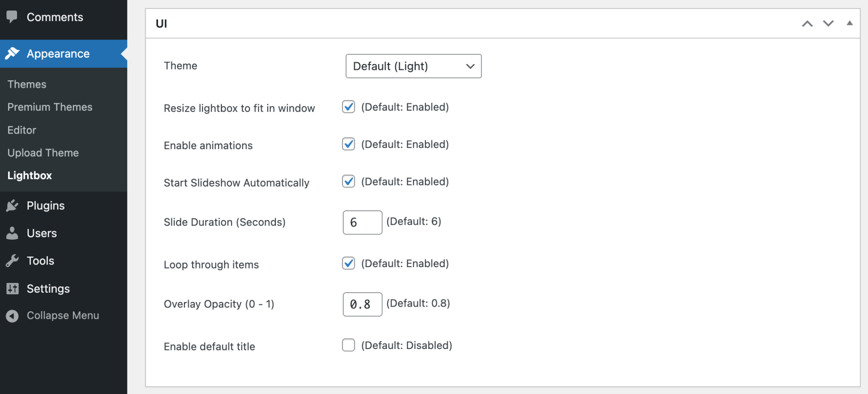Image resolution: width=868 pixels, height=394 pixels.
Task: Go to Premium Themes
Action: (x=50, y=107)
